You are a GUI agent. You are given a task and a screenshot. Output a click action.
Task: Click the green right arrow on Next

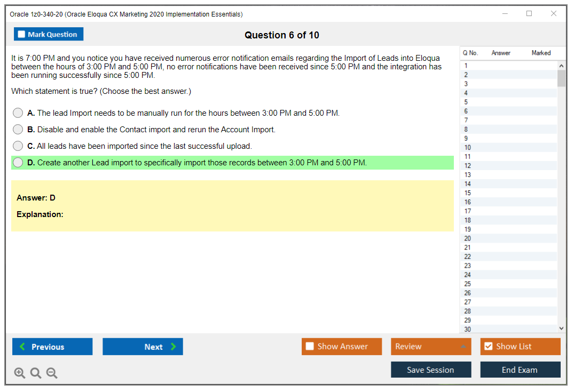(x=174, y=347)
